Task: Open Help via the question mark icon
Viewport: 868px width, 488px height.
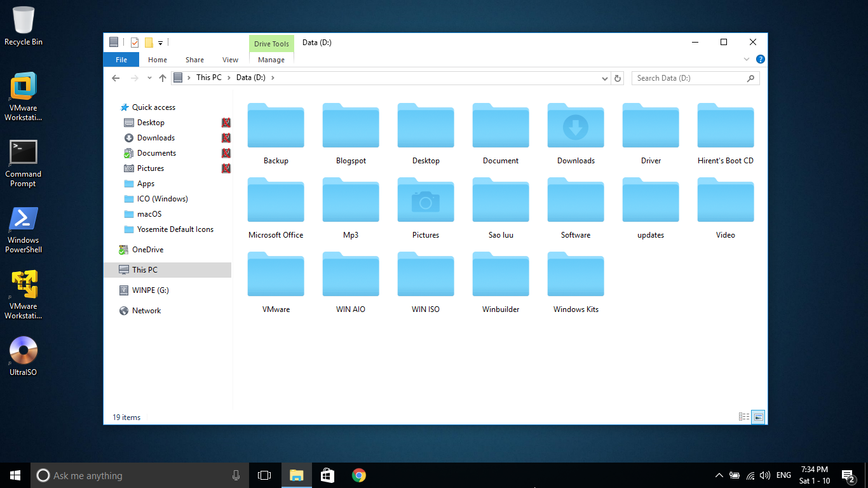Action: pos(761,59)
